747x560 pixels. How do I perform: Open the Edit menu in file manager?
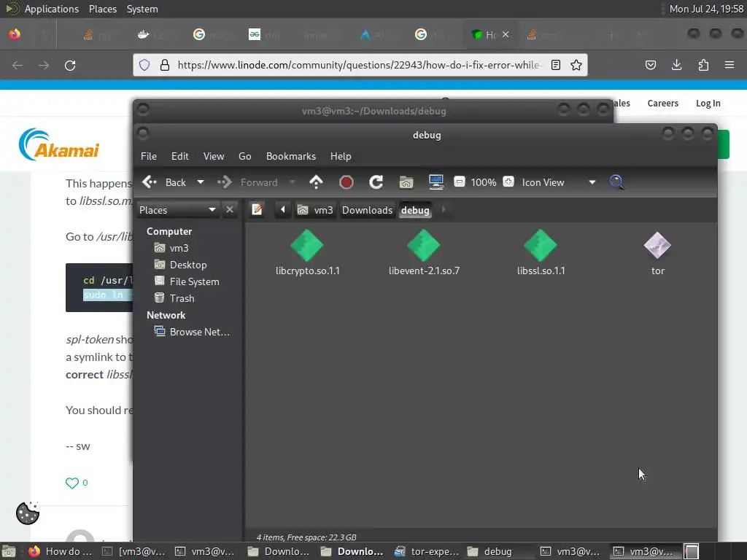point(179,156)
